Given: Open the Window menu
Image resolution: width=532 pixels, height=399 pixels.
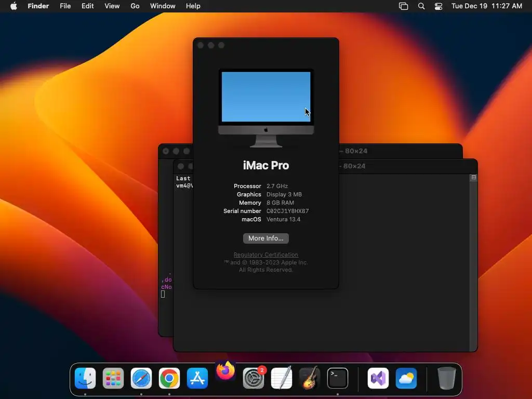Looking at the screenshot, I should [x=163, y=6].
